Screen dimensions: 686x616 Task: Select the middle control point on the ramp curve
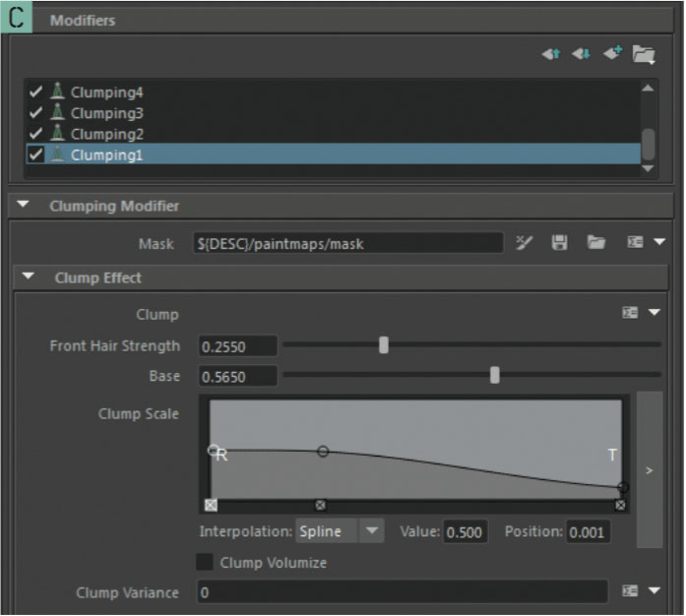coord(323,451)
